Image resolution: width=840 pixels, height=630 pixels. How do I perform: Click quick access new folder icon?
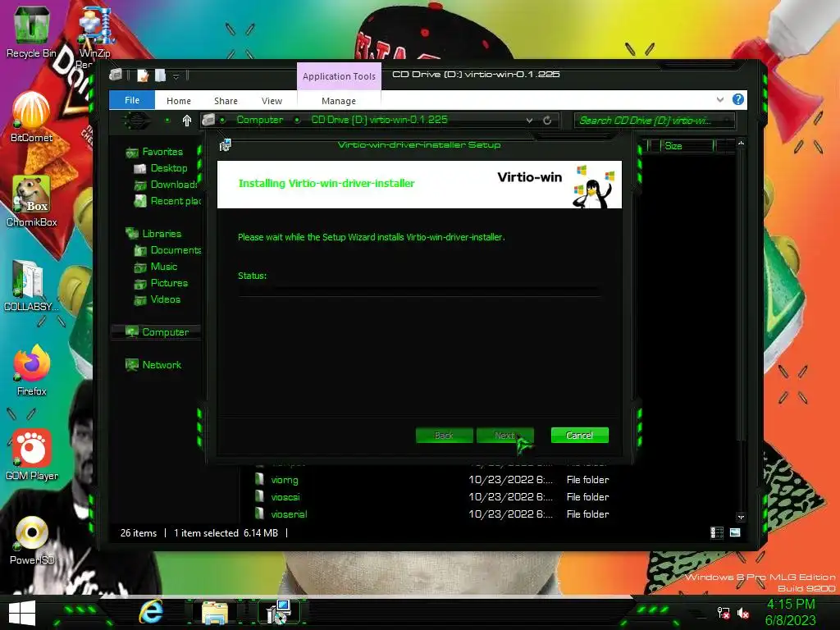tap(160, 75)
